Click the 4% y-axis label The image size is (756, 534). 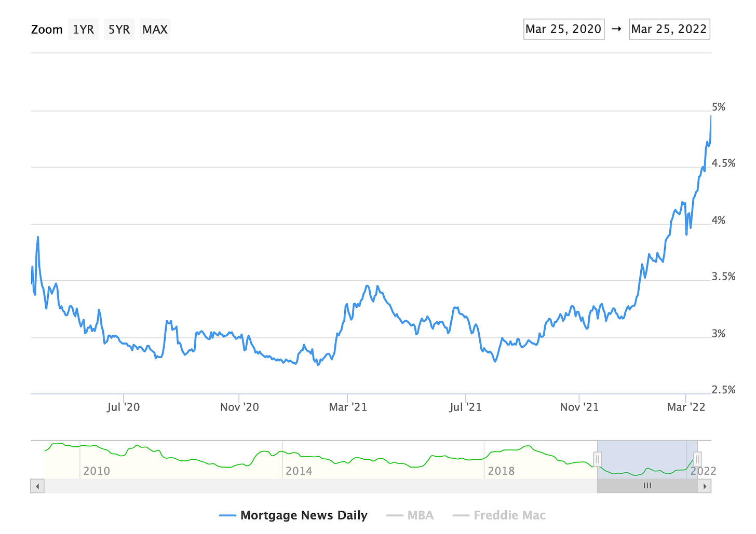pos(719,221)
